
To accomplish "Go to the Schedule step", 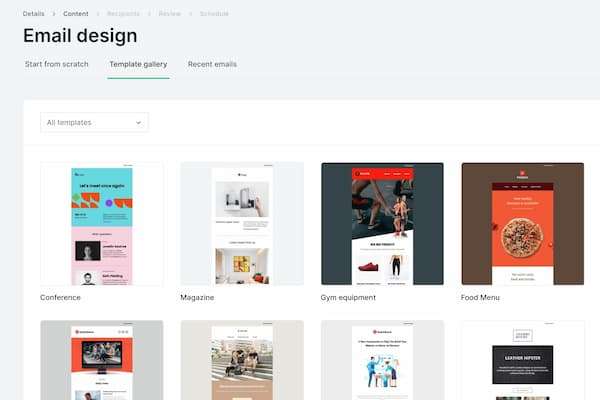I will (x=214, y=14).
